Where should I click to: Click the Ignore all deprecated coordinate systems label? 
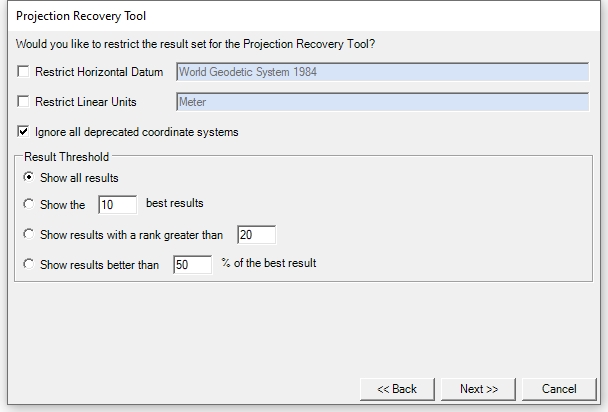[136, 132]
